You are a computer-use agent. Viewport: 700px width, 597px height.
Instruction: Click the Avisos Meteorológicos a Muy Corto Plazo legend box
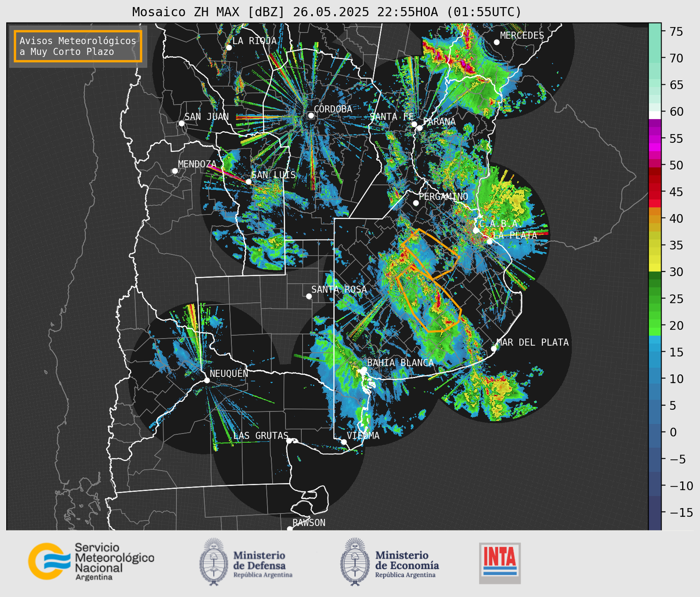(x=78, y=46)
